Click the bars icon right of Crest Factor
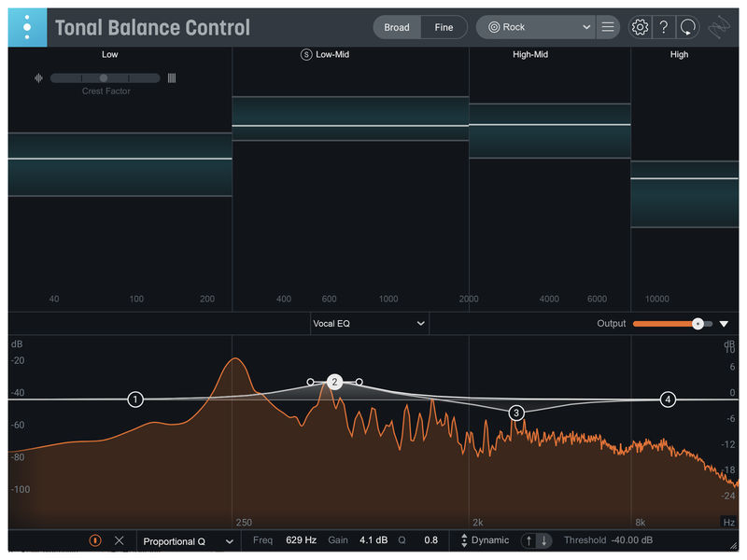The image size is (747, 560). point(172,78)
